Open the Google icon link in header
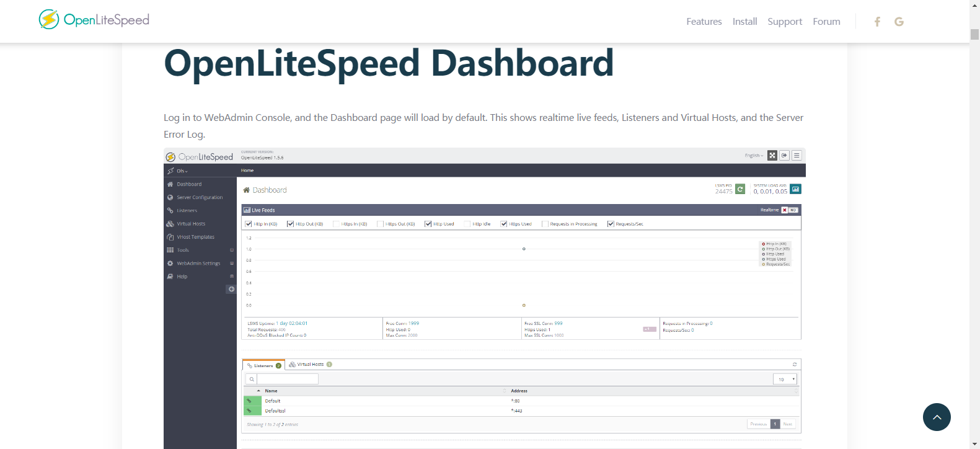This screenshot has width=980, height=449. tap(899, 22)
